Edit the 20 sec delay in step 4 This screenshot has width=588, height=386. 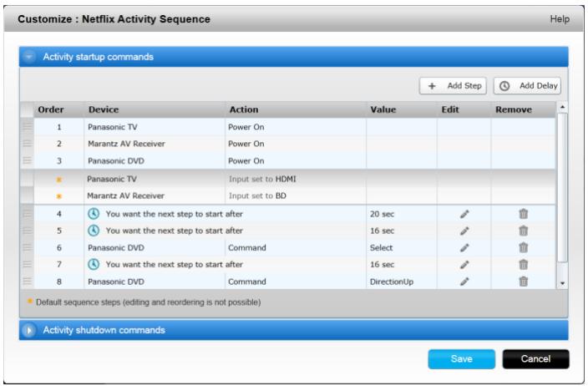pos(464,214)
